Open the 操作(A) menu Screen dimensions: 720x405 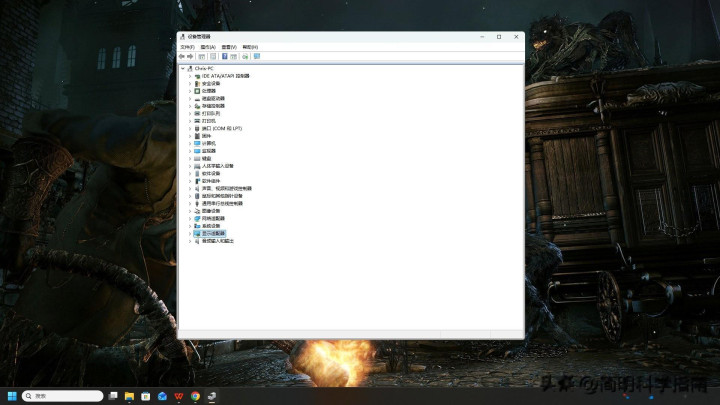click(x=208, y=47)
